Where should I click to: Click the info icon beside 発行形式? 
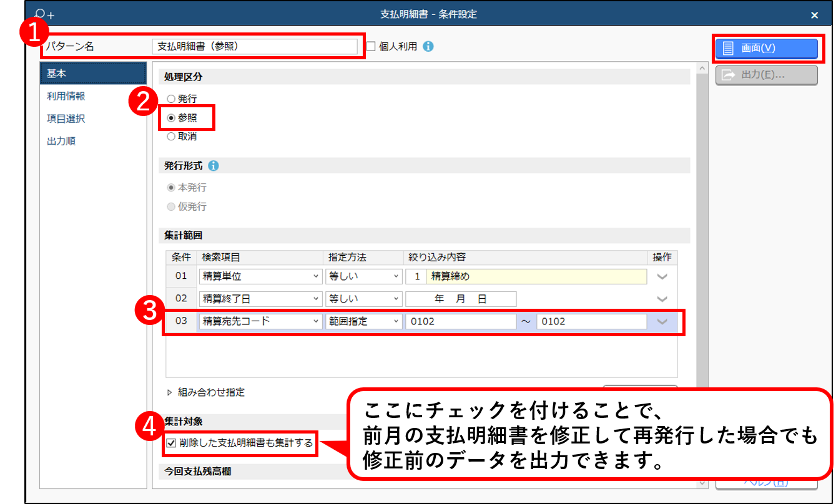click(214, 166)
